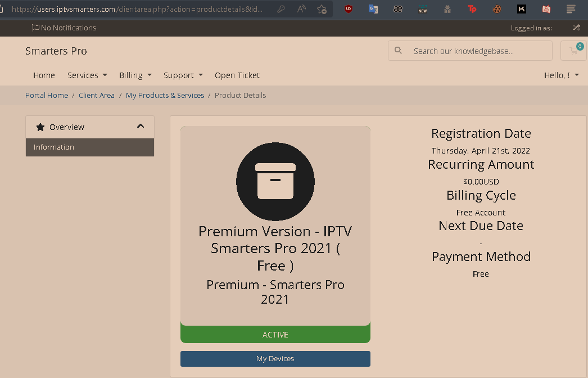Click 'Thursday, April 21st, 2022' date
Screen dimensions: 588x378
click(481, 151)
